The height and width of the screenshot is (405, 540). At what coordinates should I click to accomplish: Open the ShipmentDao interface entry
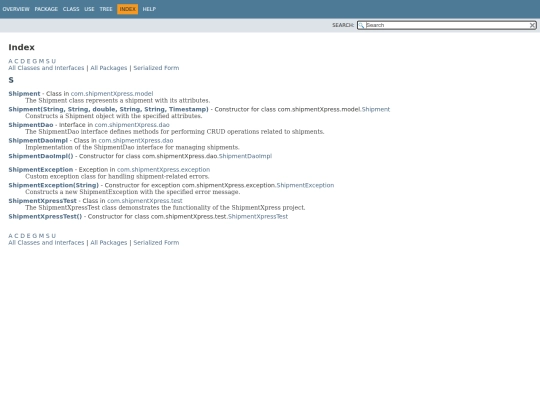point(31,125)
